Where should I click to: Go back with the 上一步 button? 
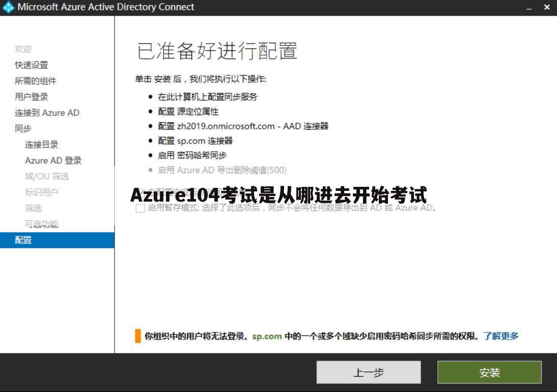pyautogui.click(x=369, y=372)
